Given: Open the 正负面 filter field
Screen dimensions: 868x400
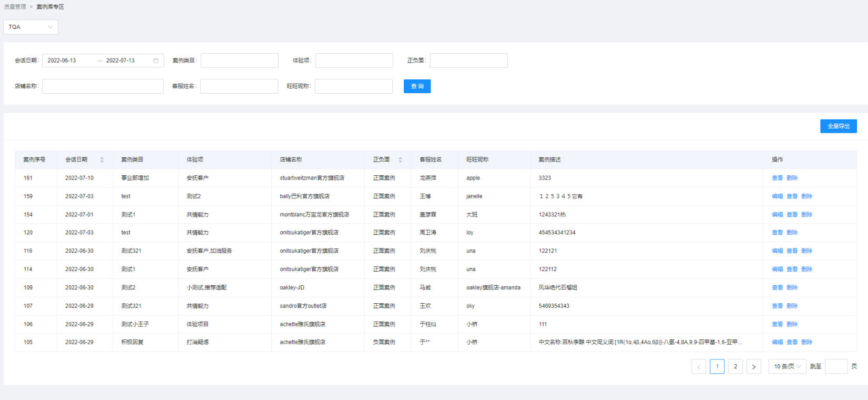Looking at the screenshot, I should (x=469, y=61).
